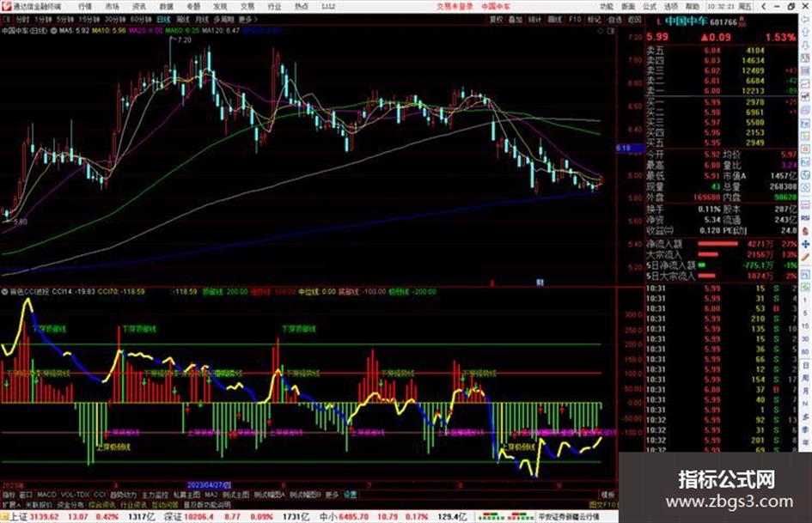Select 月线 monthly chart period
Viewport: 812px width, 523px height.
(201, 19)
